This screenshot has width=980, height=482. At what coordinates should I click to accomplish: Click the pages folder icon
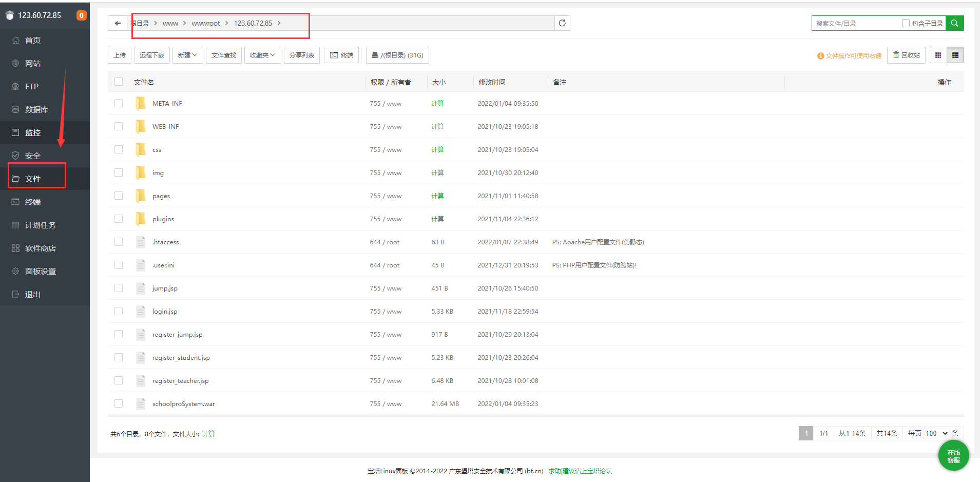[140, 196]
